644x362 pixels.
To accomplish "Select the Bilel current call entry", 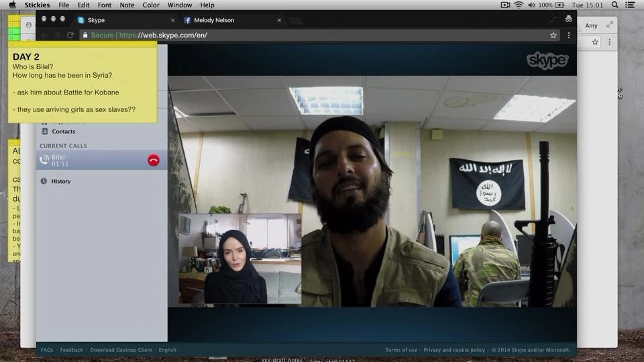I will 101,160.
